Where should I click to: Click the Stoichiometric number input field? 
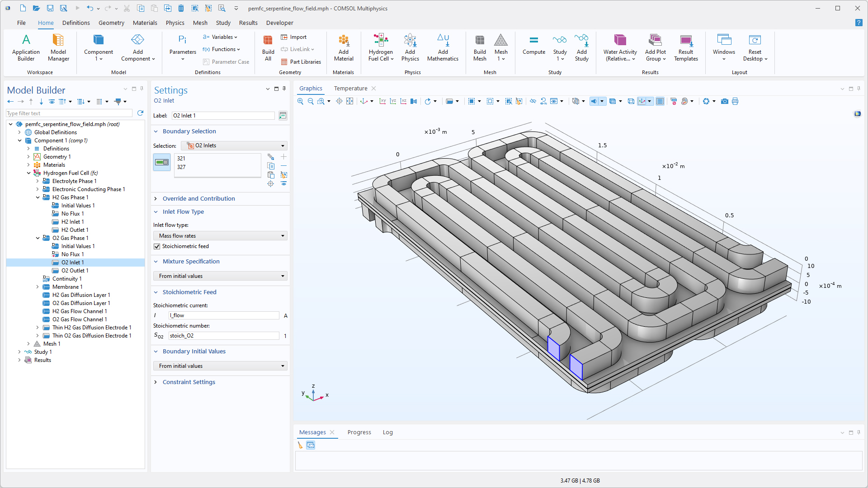(x=224, y=336)
